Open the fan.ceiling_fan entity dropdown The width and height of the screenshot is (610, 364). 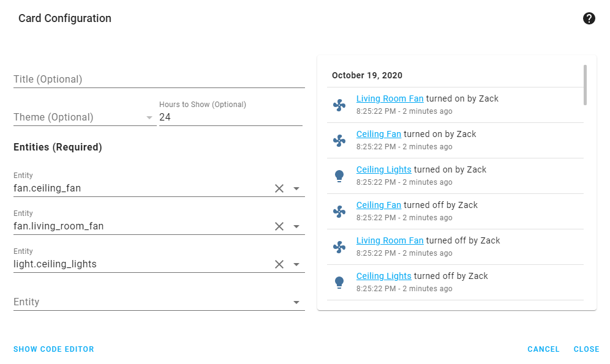point(296,188)
